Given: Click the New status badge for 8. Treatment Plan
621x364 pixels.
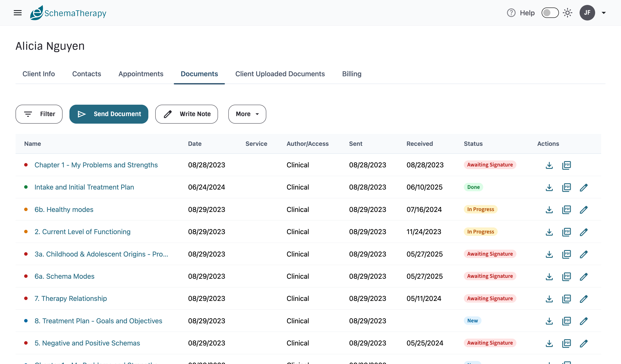Looking at the screenshot, I should (472, 321).
